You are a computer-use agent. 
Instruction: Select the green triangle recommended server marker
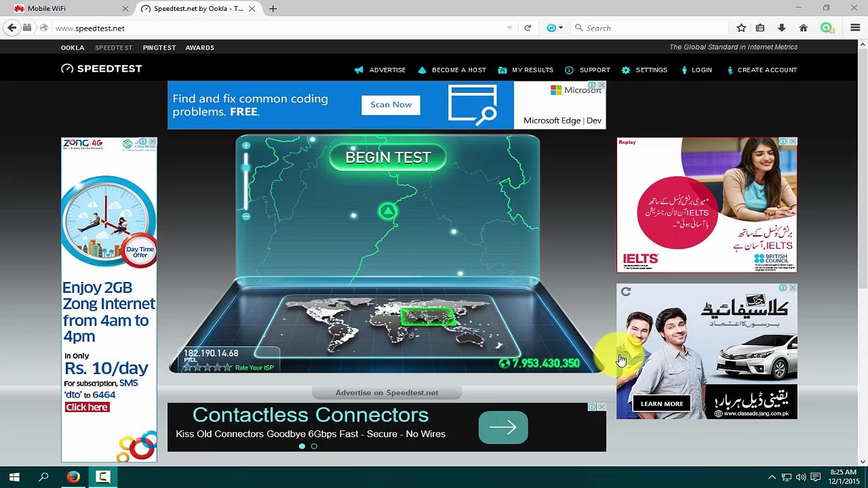pyautogui.click(x=387, y=211)
